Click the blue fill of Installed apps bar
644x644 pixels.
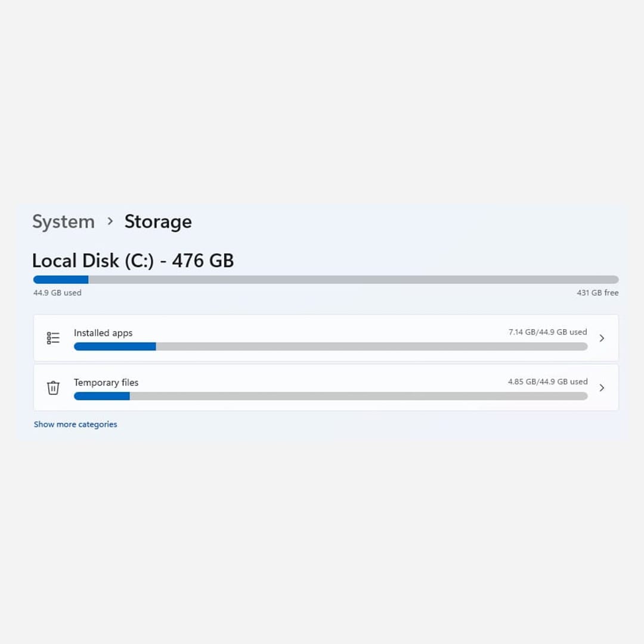114,346
